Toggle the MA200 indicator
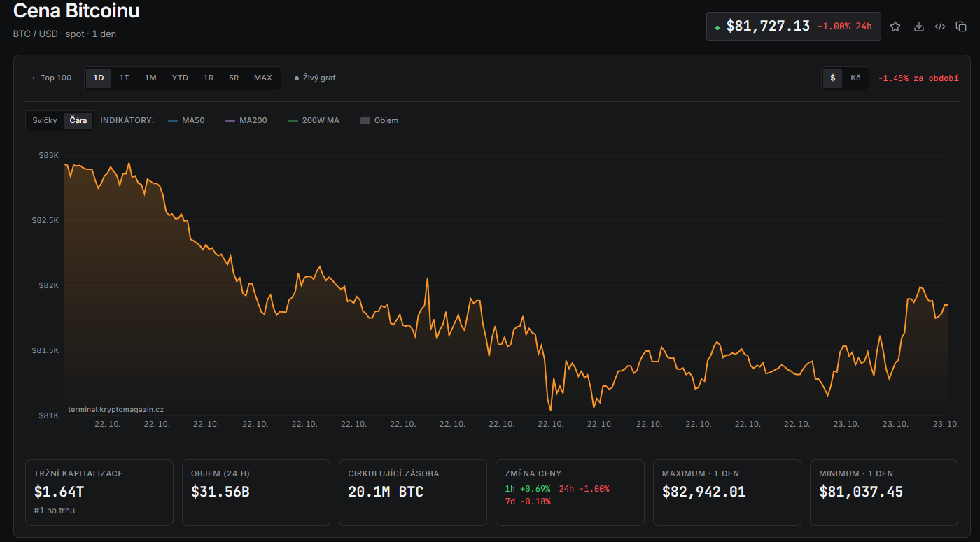The width and height of the screenshot is (980, 542). pyautogui.click(x=246, y=120)
